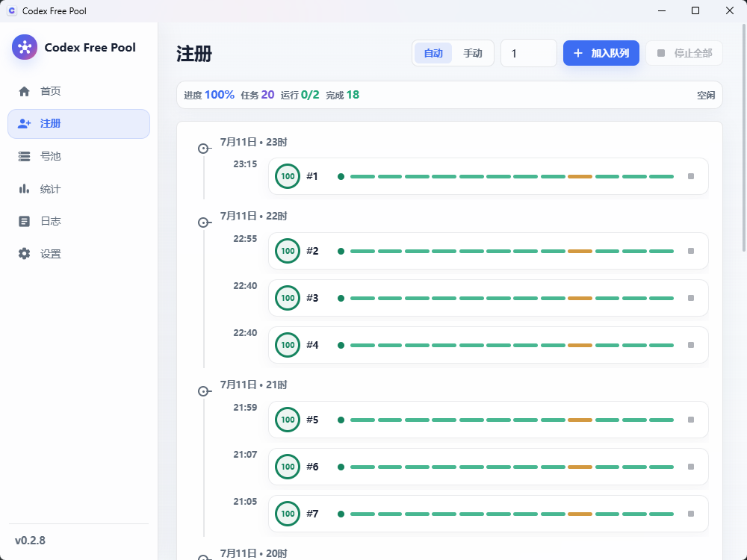Switch to 手动 mode

473,53
